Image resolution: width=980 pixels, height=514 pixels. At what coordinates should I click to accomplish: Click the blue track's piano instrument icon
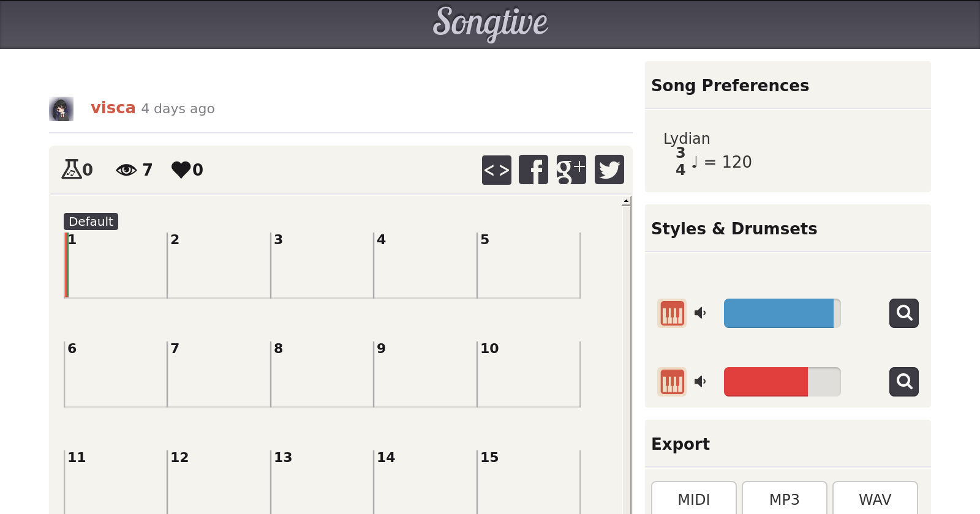(x=672, y=313)
